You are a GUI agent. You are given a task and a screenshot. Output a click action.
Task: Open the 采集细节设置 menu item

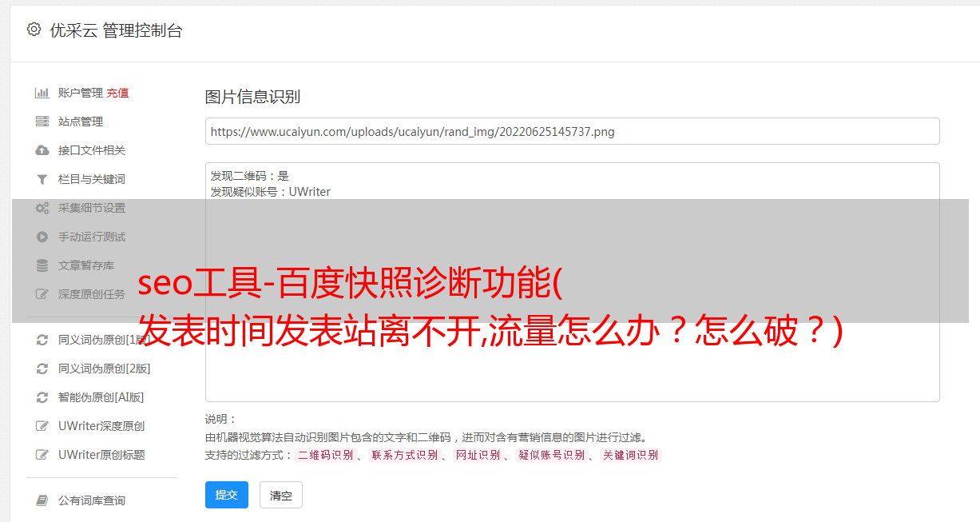click(x=92, y=208)
